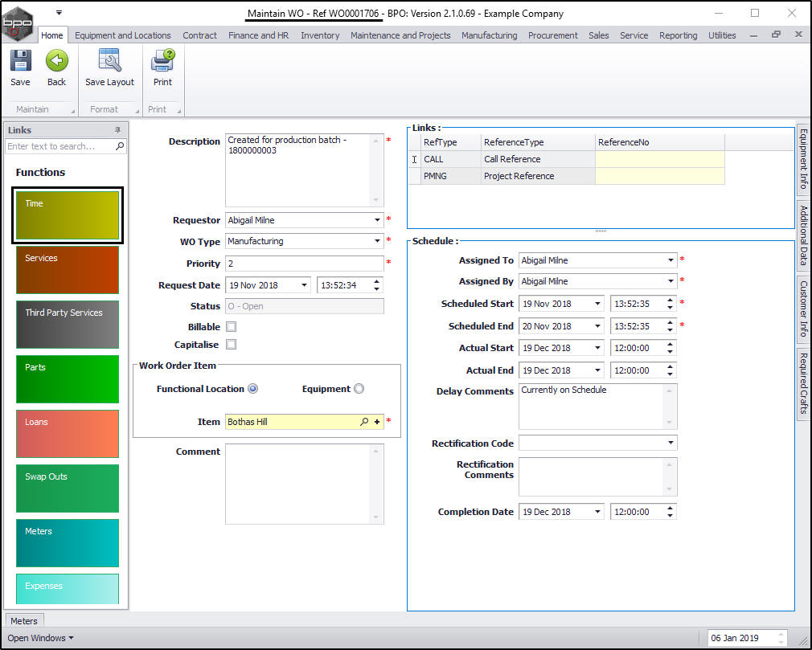Click the green Back arrow icon
This screenshot has height=650, width=812.
point(56,62)
